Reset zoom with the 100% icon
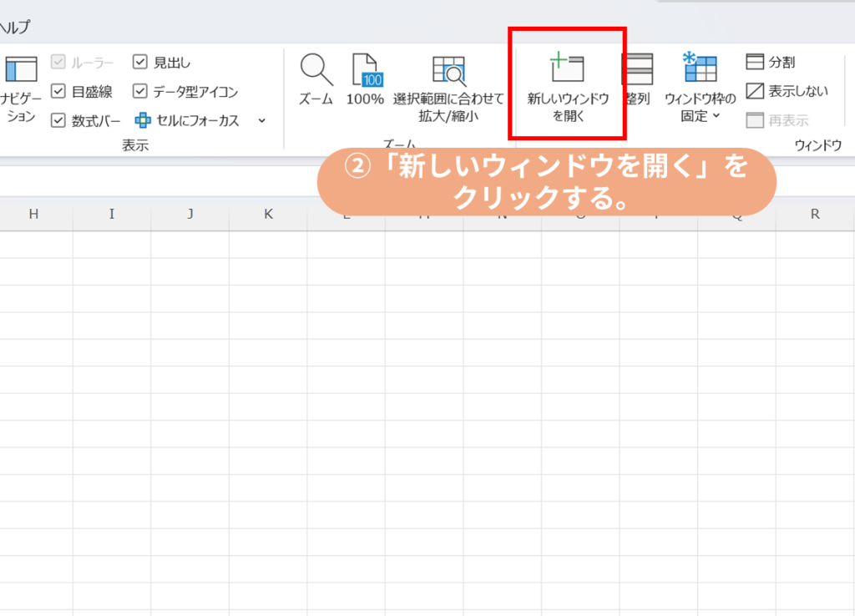The image size is (855, 616). pos(365,71)
